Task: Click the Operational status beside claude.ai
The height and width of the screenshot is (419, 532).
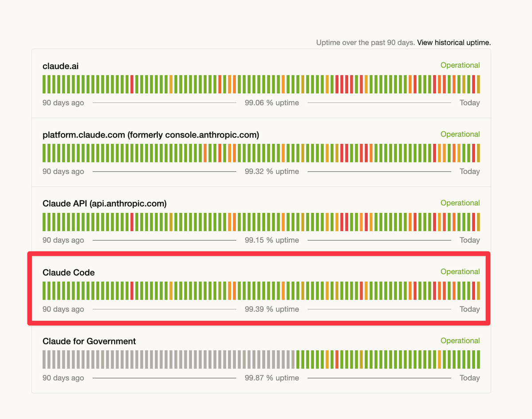Action: coord(460,65)
